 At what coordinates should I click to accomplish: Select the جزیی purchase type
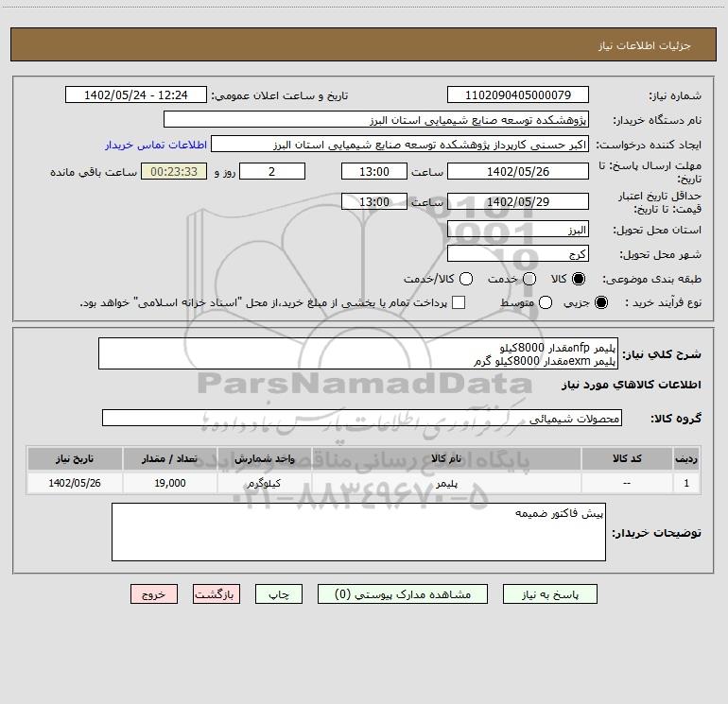(x=600, y=302)
